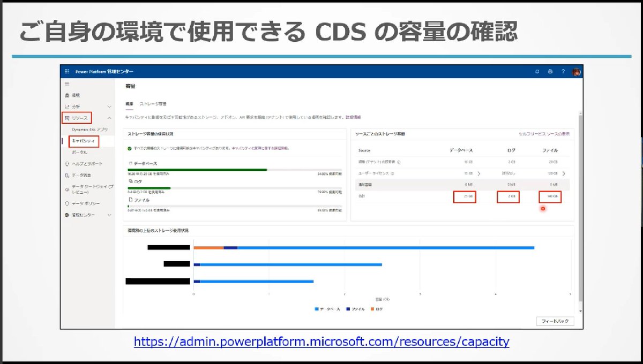Screen dimensions: 643x364
Task: Toggle ログ legend swatch in chart
Action: [372, 309]
